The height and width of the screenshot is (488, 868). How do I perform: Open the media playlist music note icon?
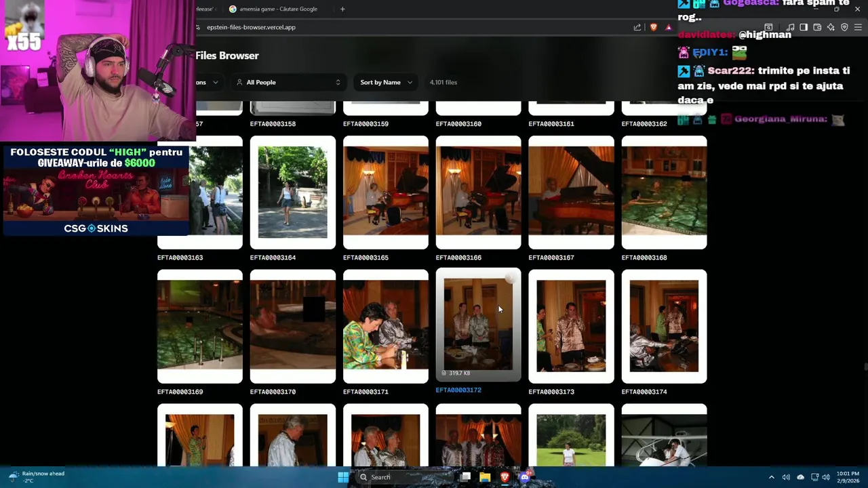791,27
